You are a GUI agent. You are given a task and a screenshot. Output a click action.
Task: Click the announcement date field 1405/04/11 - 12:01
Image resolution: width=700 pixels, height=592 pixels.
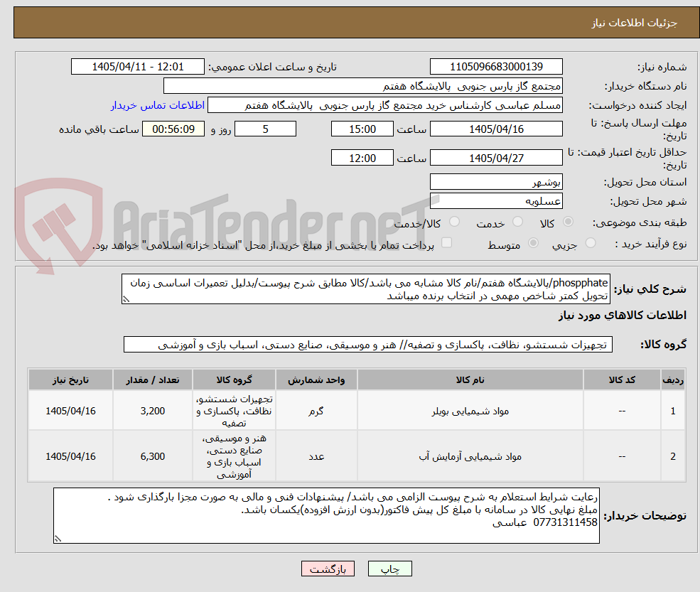pyautogui.click(x=137, y=67)
